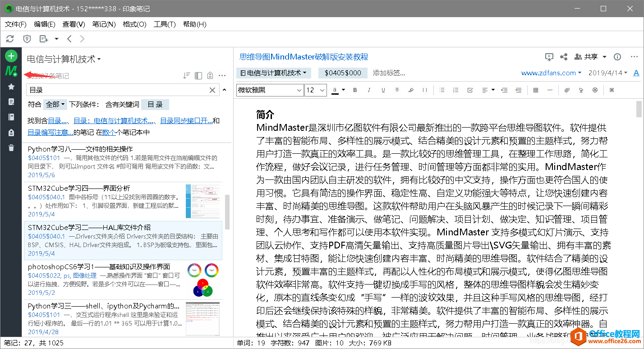Collapse search conditions with the up chevron

coord(224,90)
